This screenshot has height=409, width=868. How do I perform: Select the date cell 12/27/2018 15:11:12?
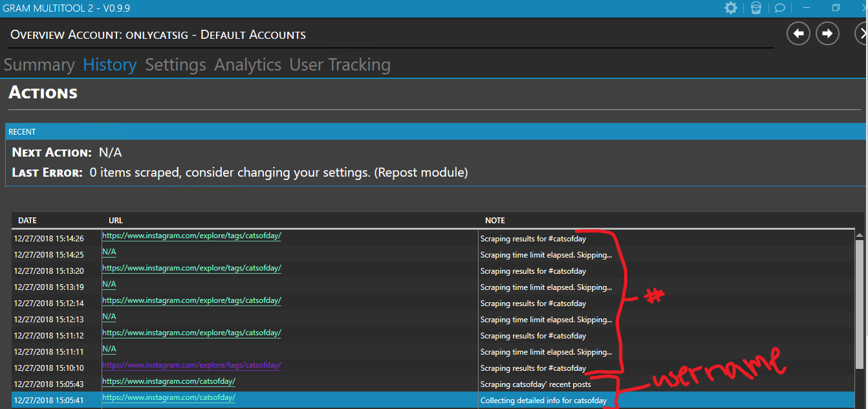point(49,336)
